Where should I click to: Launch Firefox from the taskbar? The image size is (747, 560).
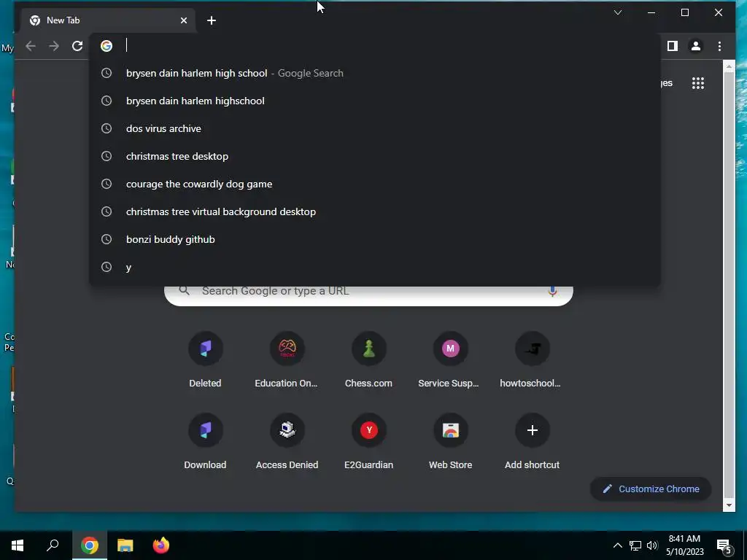[x=161, y=545]
